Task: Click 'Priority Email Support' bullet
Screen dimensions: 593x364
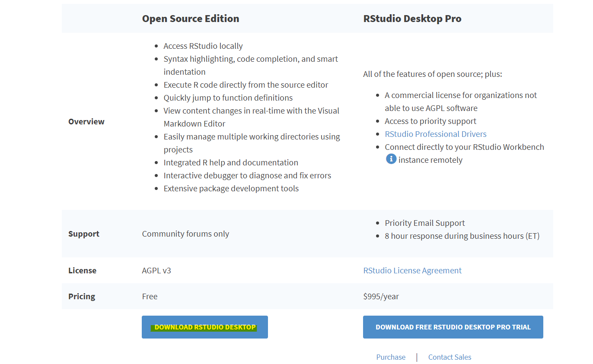Action: tap(425, 223)
